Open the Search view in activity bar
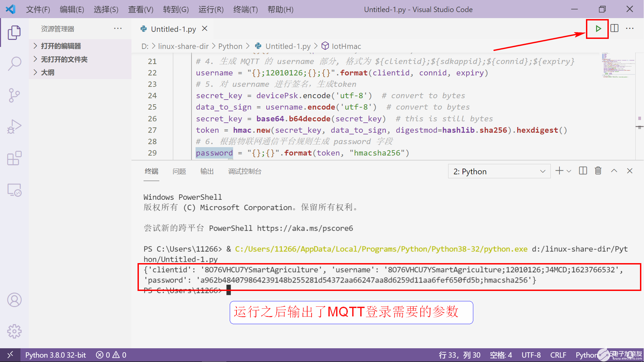Screen dimensions: 644x362 (x=14, y=63)
